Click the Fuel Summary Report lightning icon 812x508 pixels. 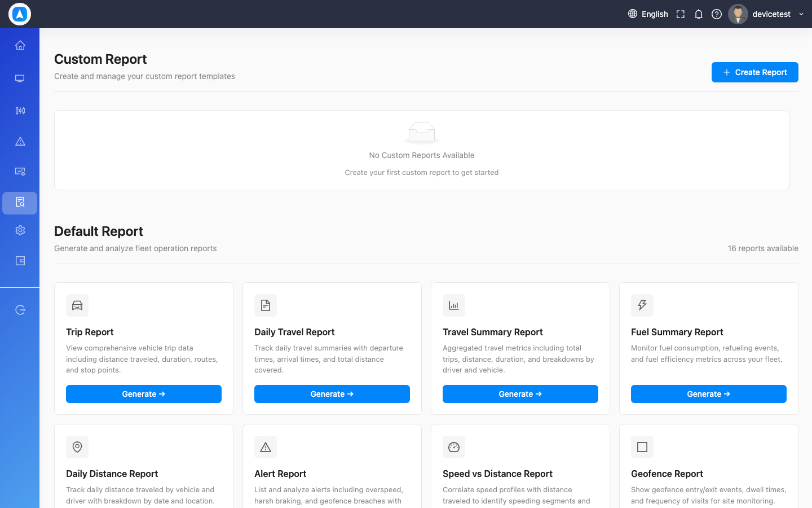point(642,305)
